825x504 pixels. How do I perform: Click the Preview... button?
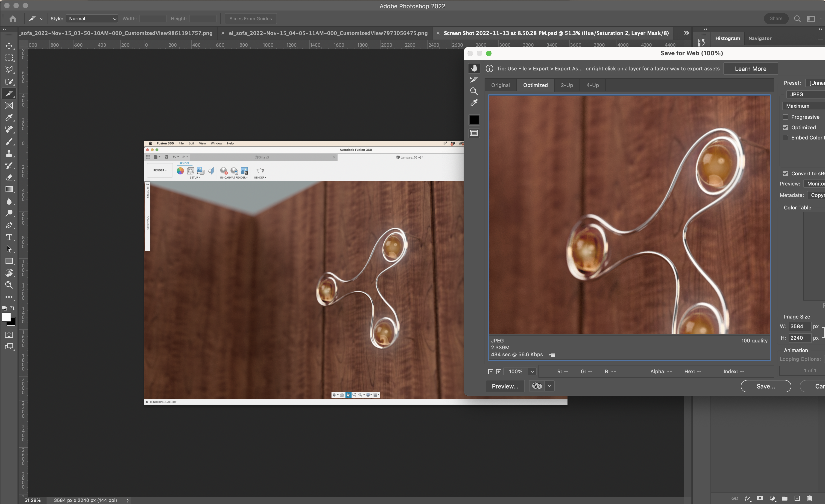[x=505, y=386]
